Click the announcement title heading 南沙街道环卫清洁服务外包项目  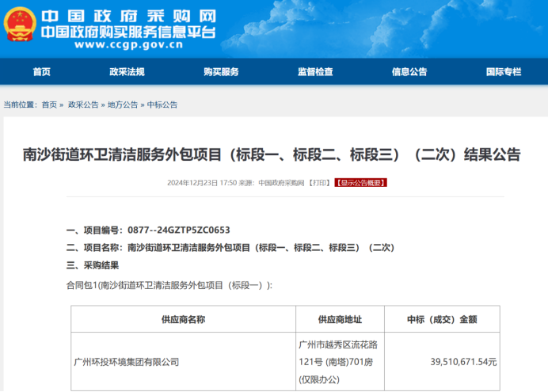(272, 154)
